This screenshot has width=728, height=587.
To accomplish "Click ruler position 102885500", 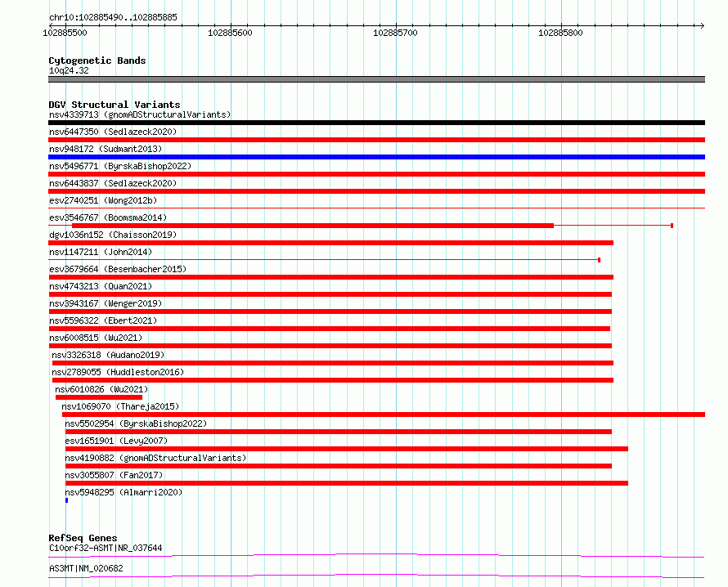I will 65,33.
